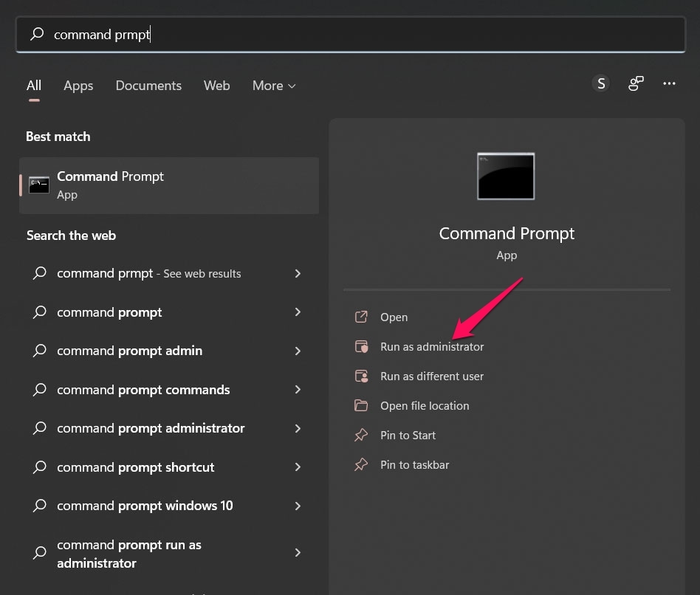The image size is (700, 595).
Task: Select 'command prompt run as administrator' suggestion
Action: tap(169, 554)
